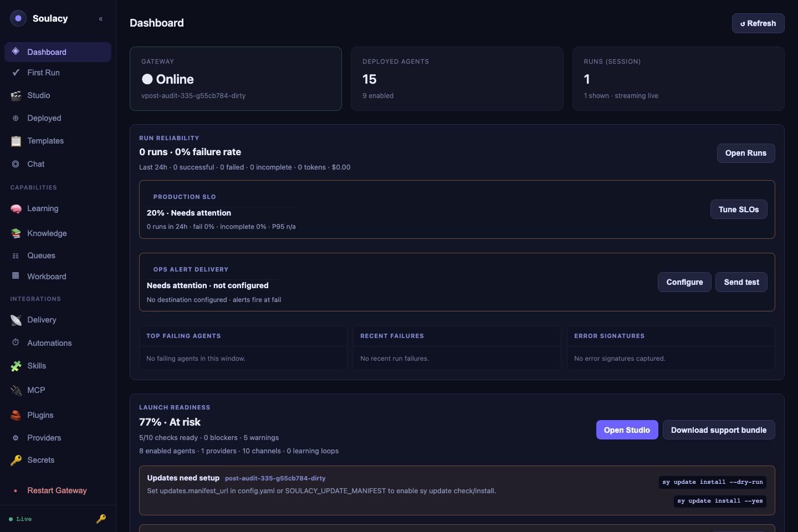This screenshot has height=532, width=798.
Task: Click the Plugins brick icon
Action: pos(16,415)
